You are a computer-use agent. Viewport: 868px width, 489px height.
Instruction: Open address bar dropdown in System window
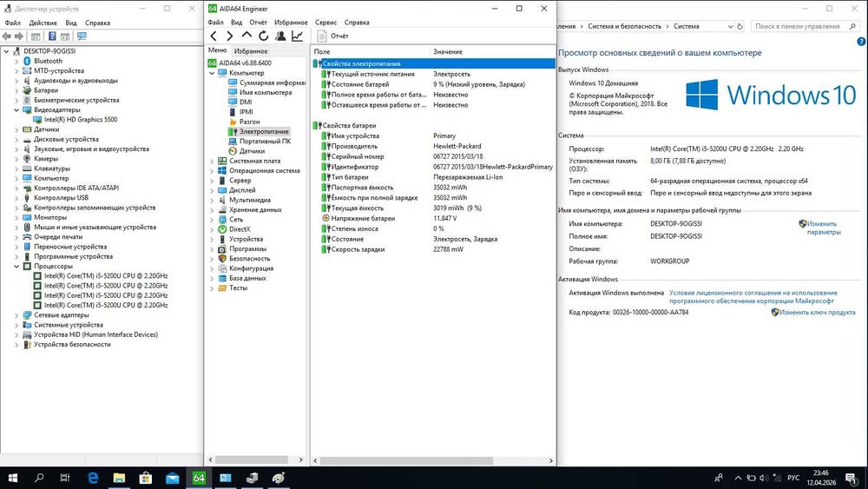tap(730, 27)
